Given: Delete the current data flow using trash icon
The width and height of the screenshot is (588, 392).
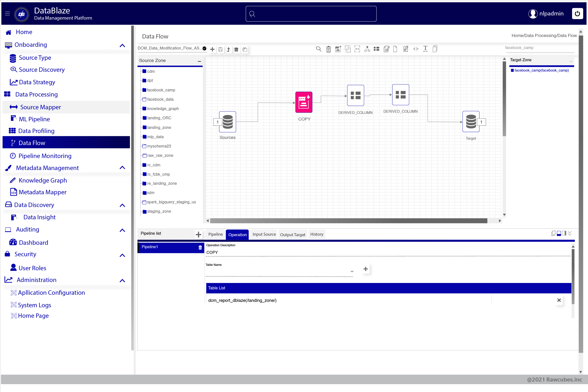Looking at the screenshot, I should [236, 49].
